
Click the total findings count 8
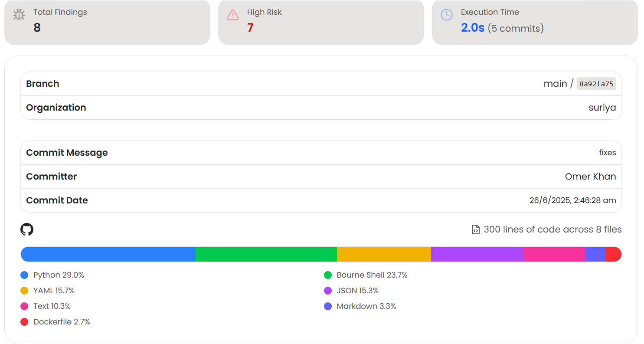tap(37, 28)
